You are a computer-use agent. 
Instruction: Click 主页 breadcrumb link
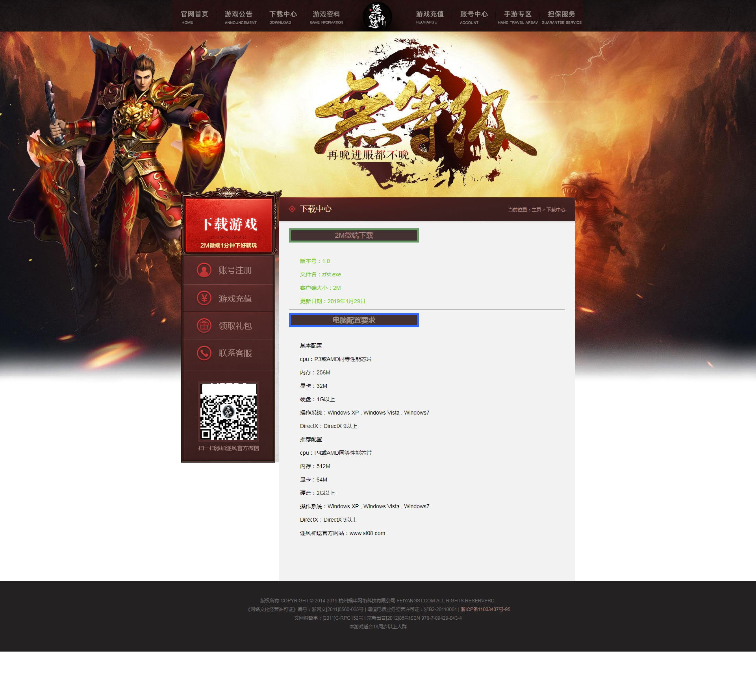tap(536, 210)
